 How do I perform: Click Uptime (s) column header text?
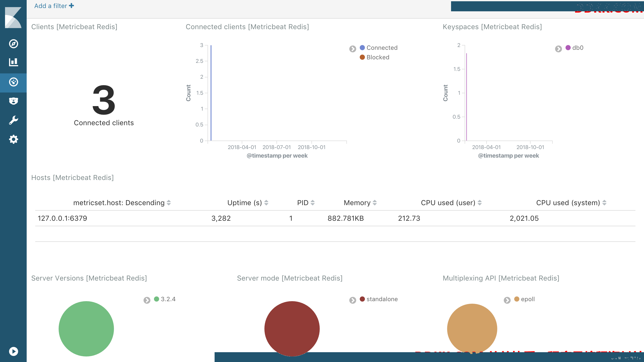tap(245, 203)
